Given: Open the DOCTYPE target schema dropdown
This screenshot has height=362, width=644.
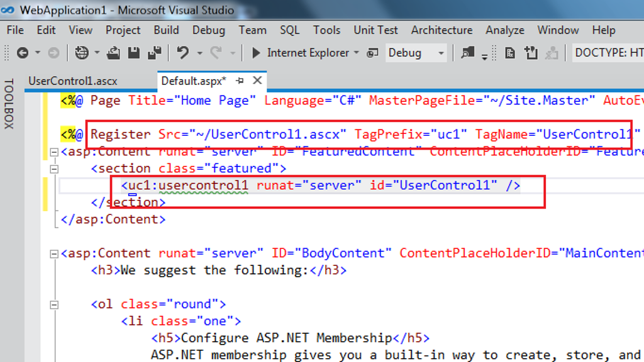Looking at the screenshot, I should click(x=608, y=53).
